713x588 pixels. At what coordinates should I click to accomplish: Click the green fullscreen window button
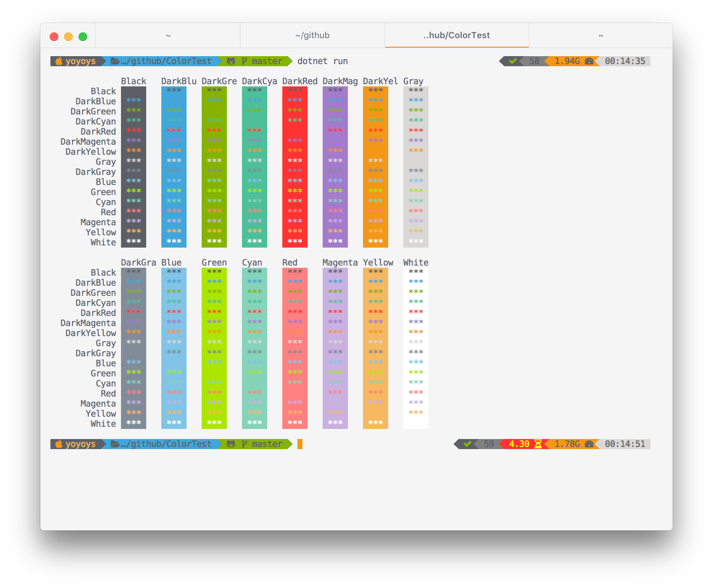83,37
